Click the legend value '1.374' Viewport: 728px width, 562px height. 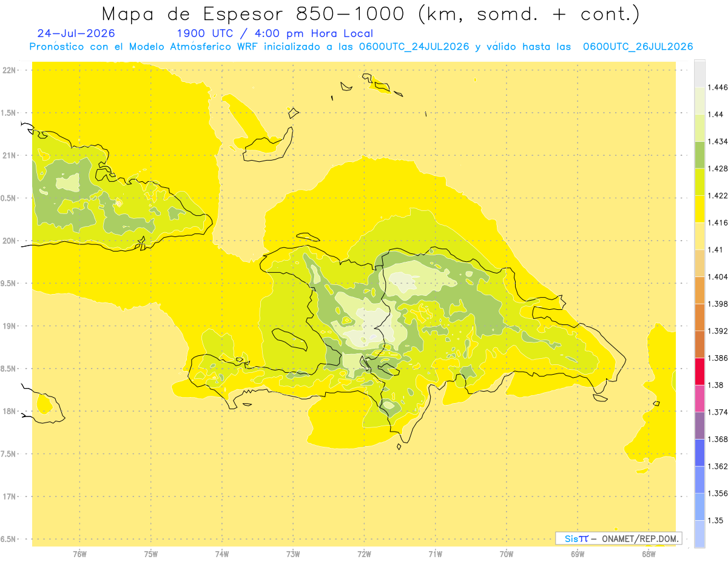pyautogui.click(x=718, y=412)
